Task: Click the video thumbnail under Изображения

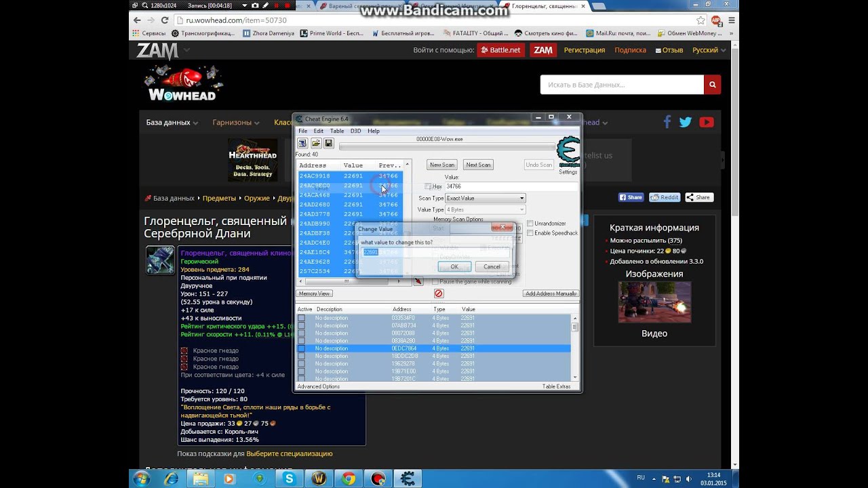Action: click(x=654, y=302)
